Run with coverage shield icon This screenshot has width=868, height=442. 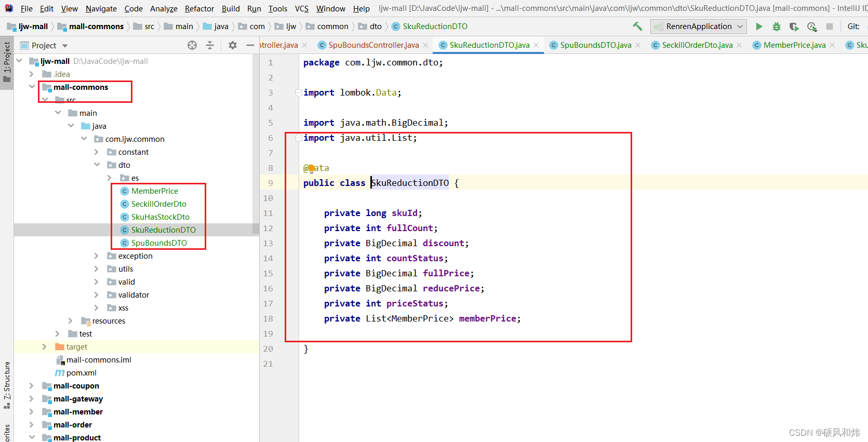point(794,26)
